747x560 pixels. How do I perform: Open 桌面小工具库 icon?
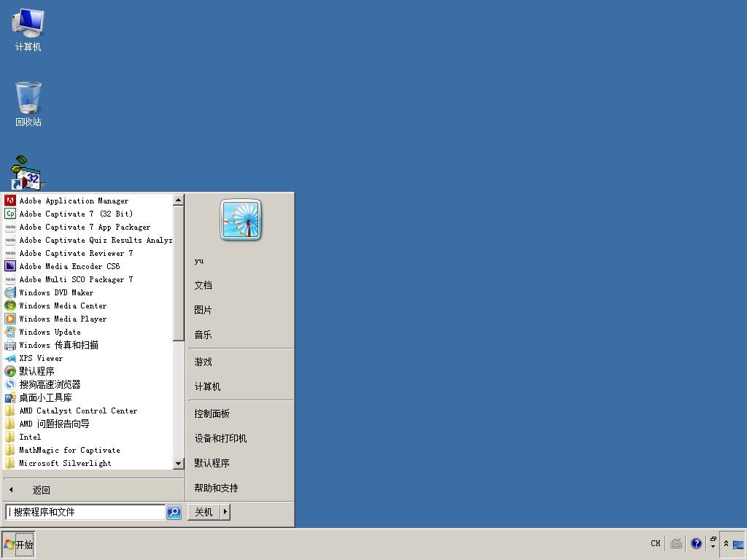[x=10, y=397]
